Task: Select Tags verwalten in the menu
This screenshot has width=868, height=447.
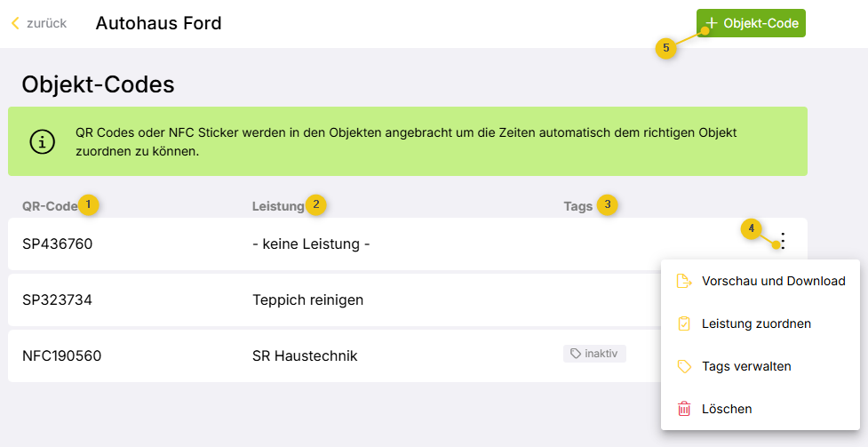Action: (x=760, y=366)
